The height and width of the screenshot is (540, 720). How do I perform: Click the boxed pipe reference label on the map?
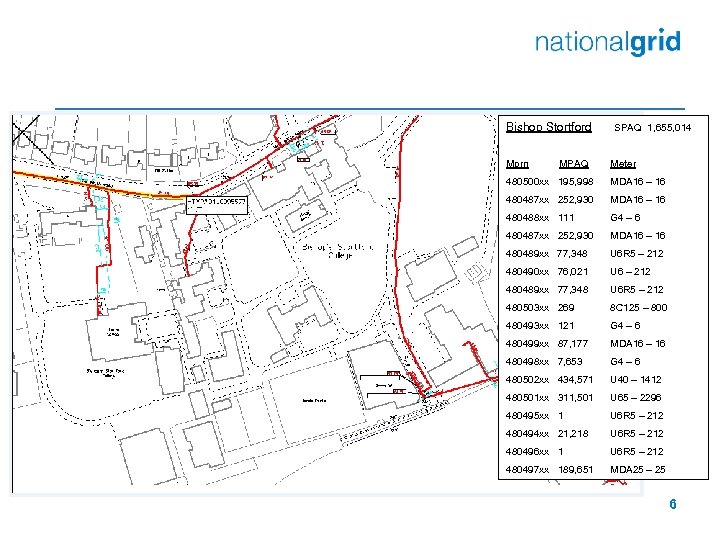coord(217,205)
